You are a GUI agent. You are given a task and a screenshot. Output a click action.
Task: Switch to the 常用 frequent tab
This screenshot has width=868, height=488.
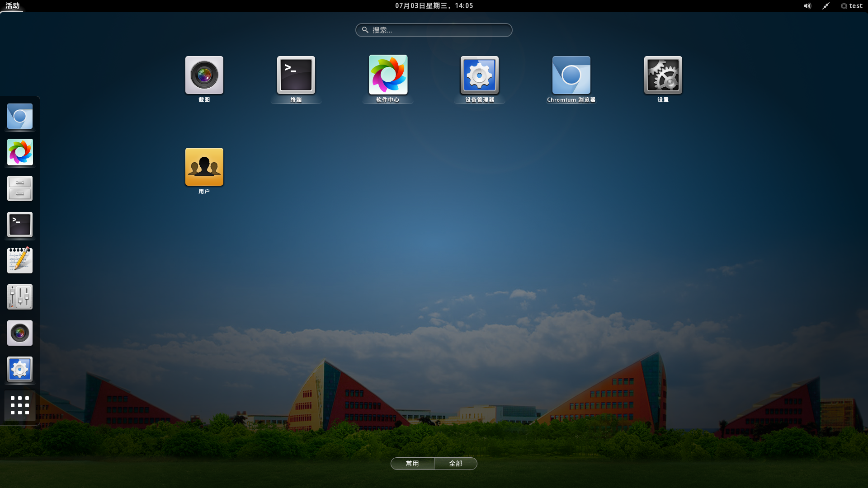(x=412, y=464)
